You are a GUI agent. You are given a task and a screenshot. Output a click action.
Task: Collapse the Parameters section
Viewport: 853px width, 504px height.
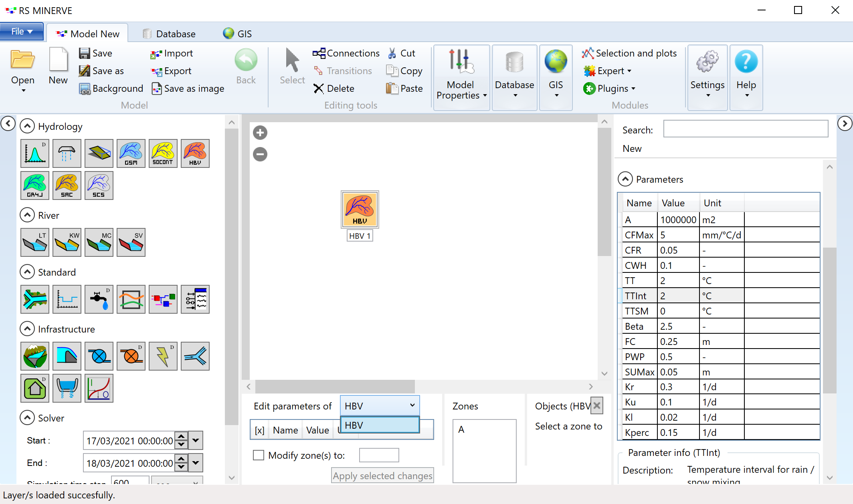coord(625,179)
